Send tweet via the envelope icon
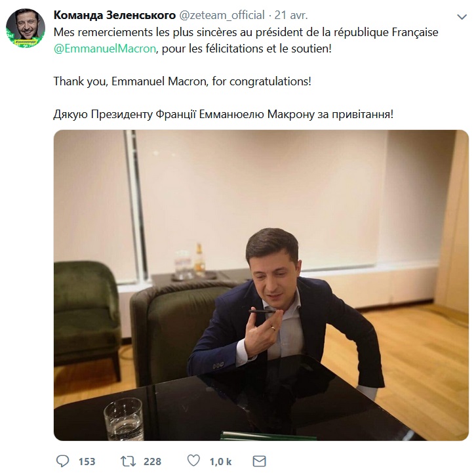Viewport: 476px width, 473px height. coord(259,461)
